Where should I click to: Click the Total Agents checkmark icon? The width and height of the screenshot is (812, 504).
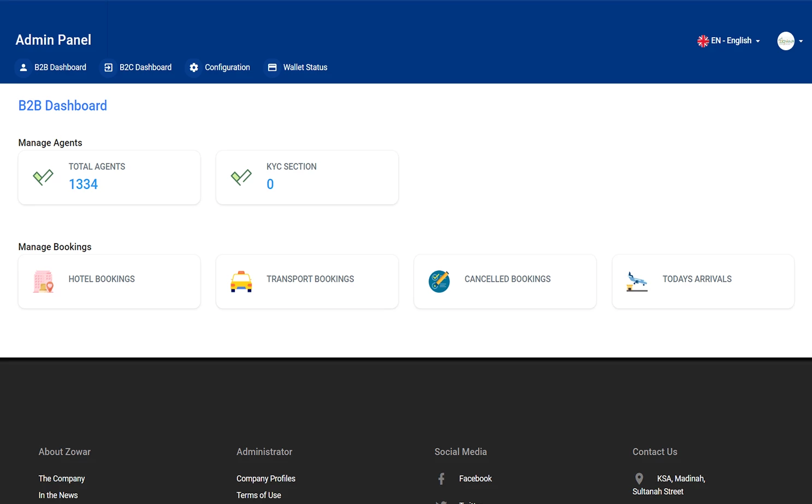(43, 177)
